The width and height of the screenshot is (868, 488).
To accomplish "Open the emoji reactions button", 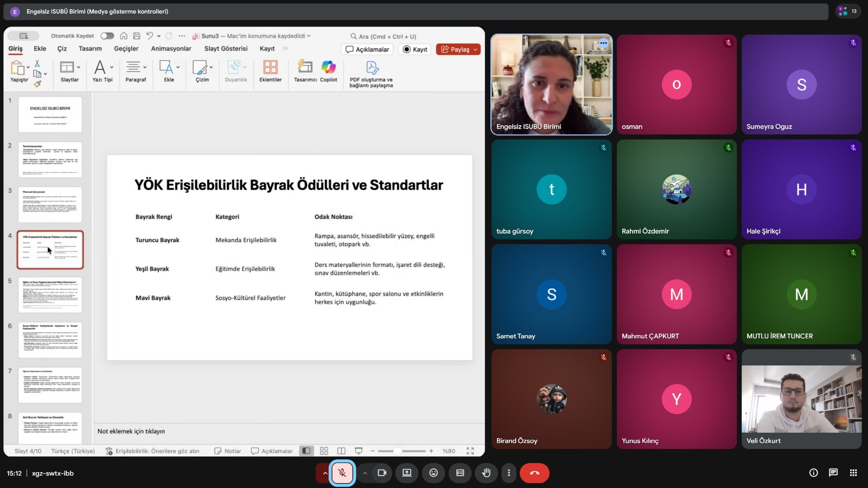I will click(433, 473).
